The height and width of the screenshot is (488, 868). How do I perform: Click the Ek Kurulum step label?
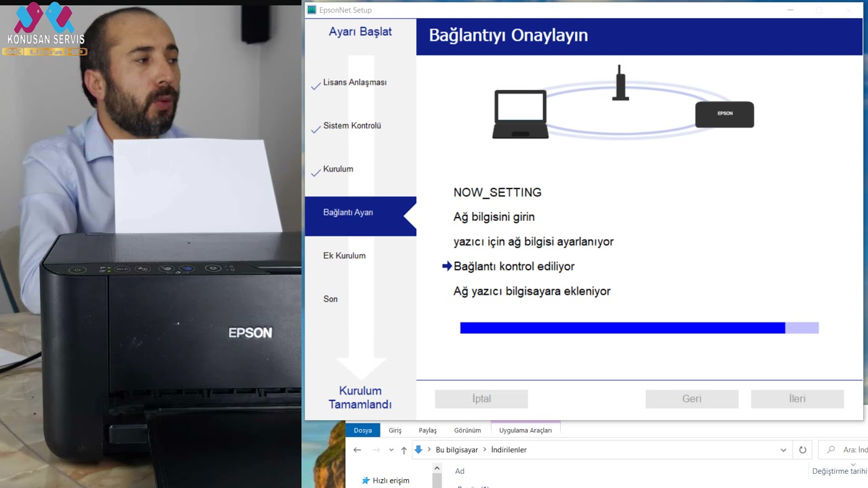[344, 256]
